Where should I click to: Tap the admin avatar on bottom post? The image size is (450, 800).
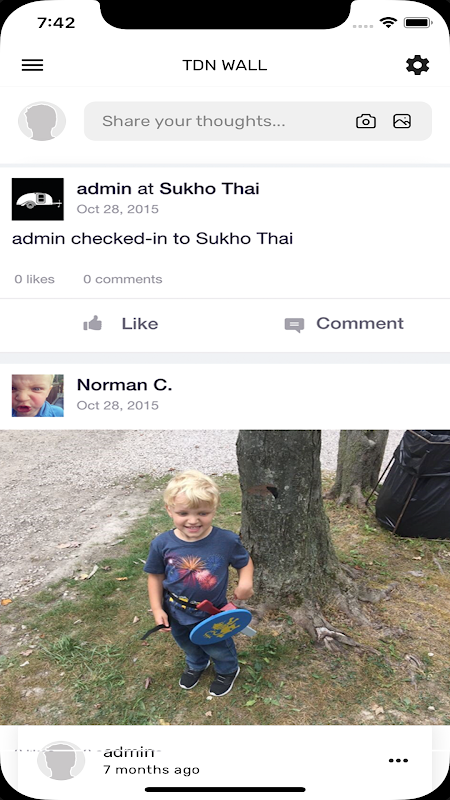coord(61,760)
